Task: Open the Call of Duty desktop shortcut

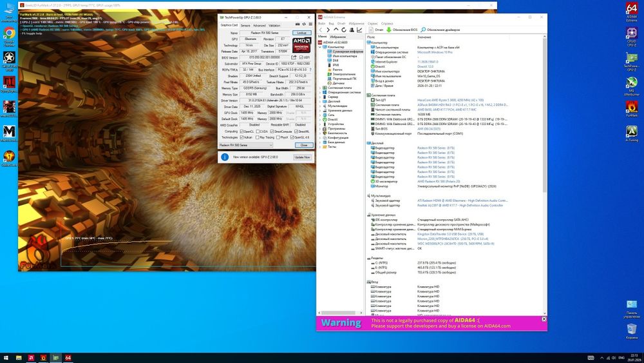Action: click(x=9, y=61)
